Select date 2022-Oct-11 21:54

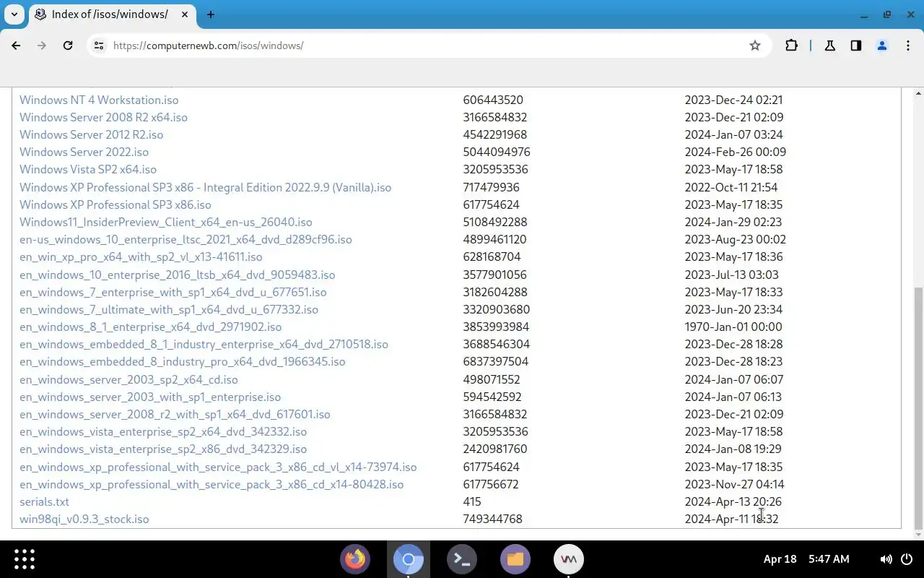(x=731, y=187)
